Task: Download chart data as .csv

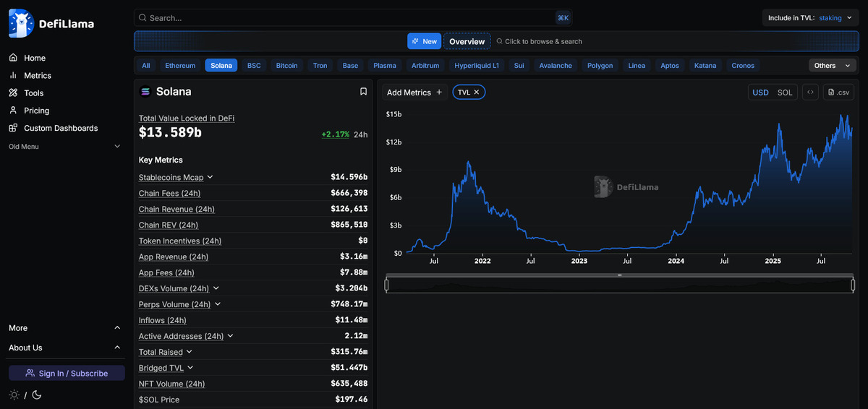Action: (x=839, y=92)
